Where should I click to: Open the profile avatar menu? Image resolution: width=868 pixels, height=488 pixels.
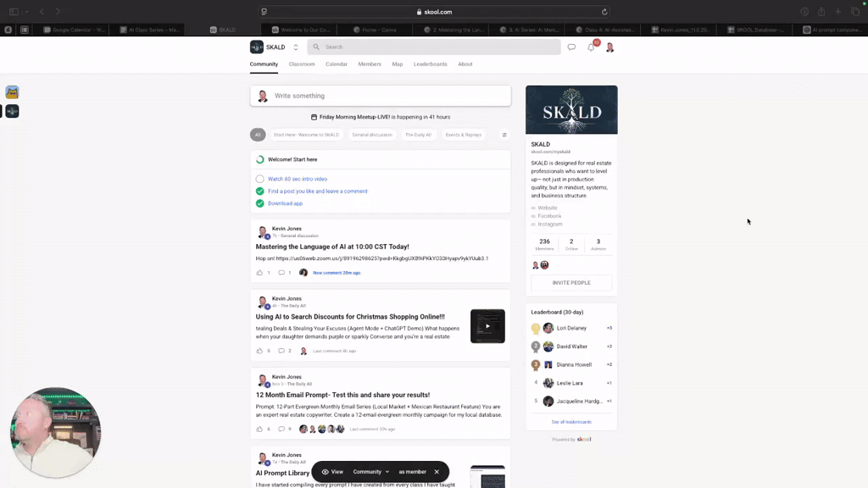tap(610, 47)
